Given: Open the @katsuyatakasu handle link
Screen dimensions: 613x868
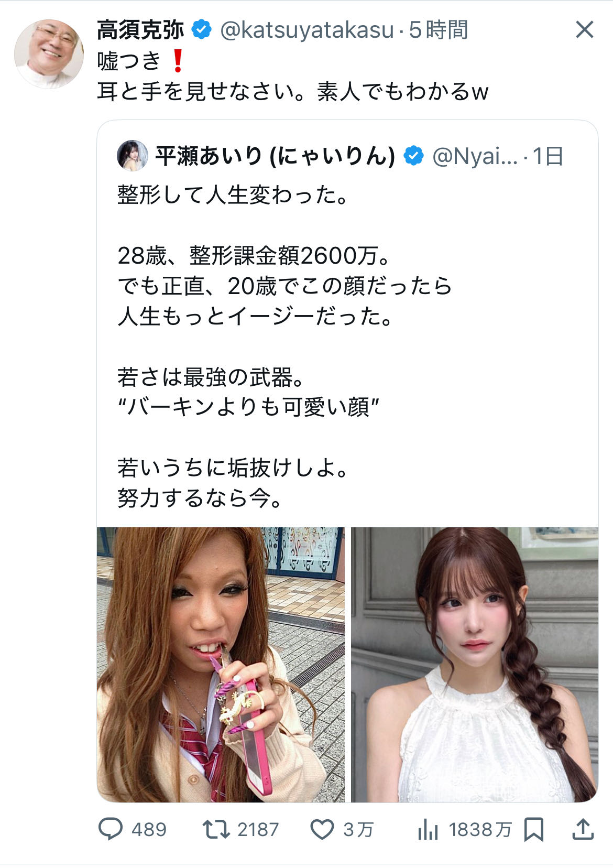Looking at the screenshot, I should click(x=306, y=30).
